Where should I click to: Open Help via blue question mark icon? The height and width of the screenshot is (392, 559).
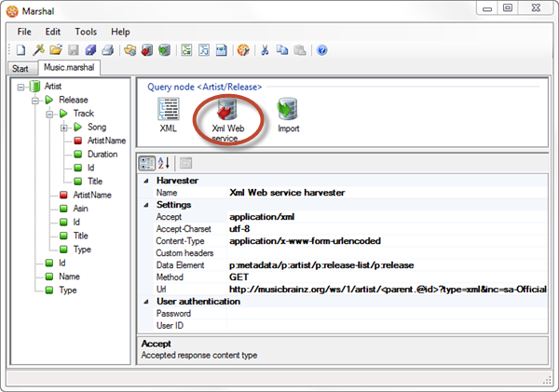(321, 49)
